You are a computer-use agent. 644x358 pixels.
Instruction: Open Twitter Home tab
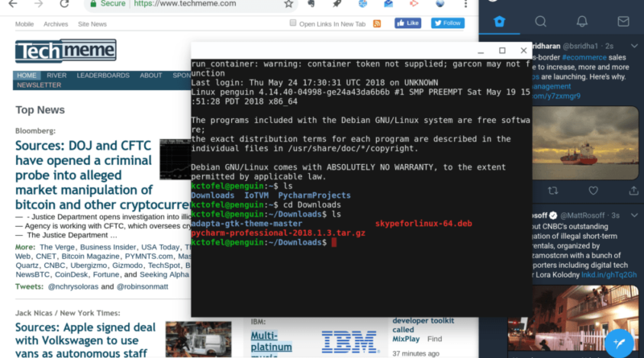click(499, 22)
